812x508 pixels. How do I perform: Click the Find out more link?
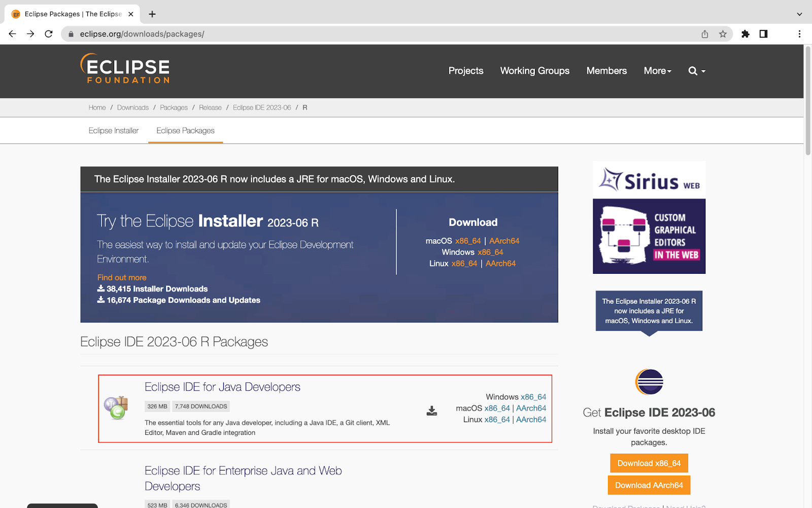pos(122,277)
